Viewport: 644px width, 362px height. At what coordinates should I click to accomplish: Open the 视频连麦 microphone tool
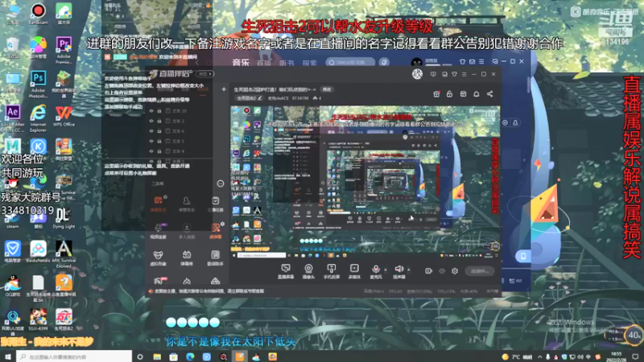click(158, 231)
